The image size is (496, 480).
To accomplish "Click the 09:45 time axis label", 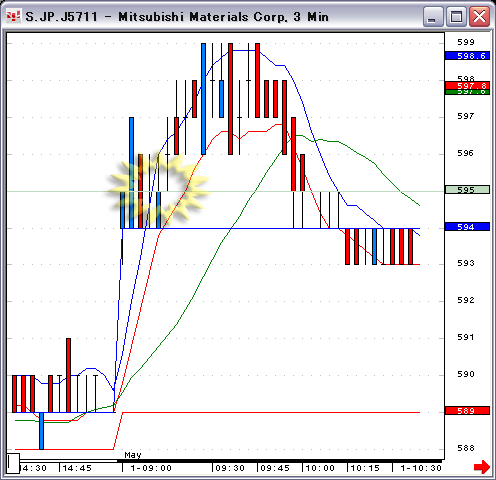I will [275, 468].
